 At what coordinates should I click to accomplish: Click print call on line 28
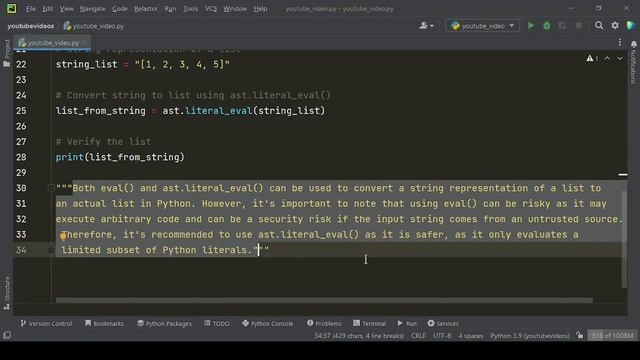[70, 157]
